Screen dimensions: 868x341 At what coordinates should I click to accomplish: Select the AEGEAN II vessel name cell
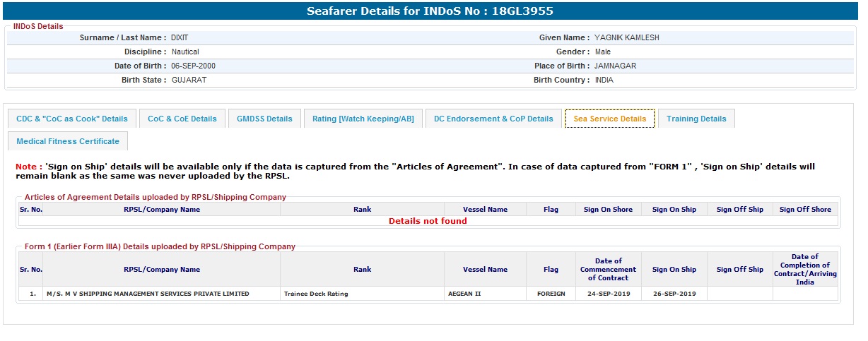464,294
